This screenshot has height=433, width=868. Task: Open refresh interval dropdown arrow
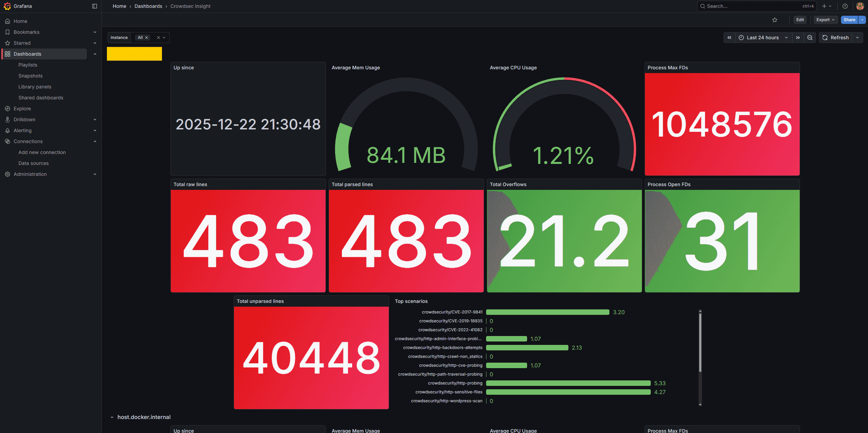[858, 38]
